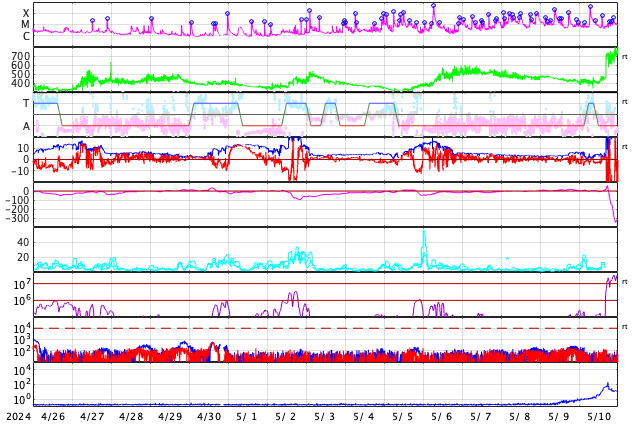This screenshot has height=424, width=634.
Task: Click the "5/ 8" date label
Action: [520, 417]
